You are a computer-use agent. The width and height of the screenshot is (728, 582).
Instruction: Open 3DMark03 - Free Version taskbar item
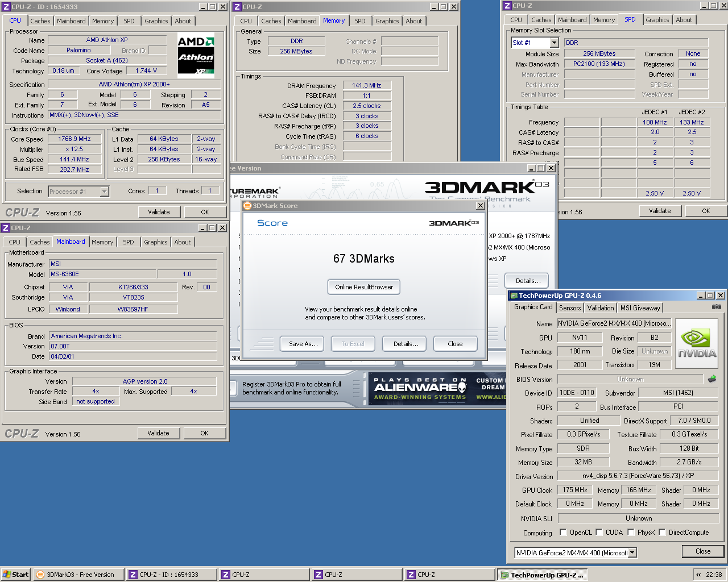click(80, 575)
